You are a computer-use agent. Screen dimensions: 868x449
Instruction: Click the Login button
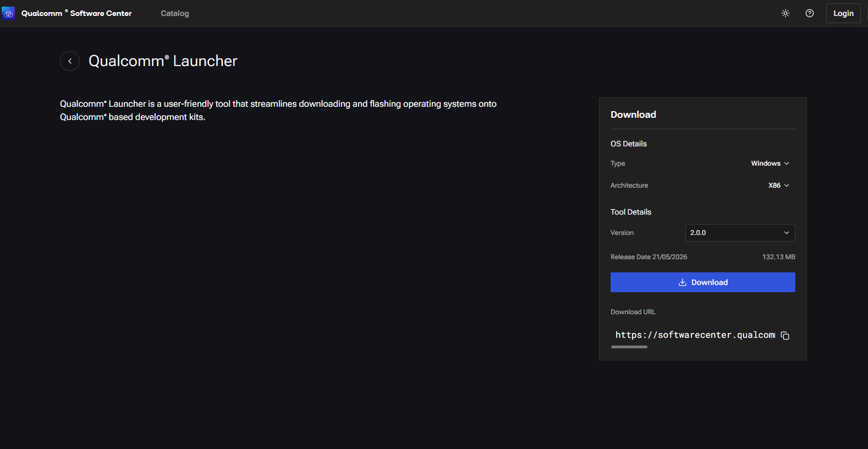[843, 13]
